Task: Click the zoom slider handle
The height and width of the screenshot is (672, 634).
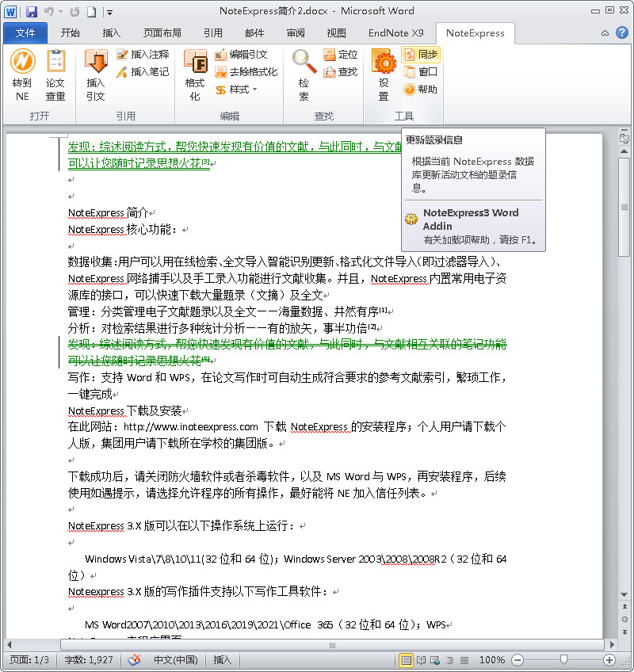Action: click(563, 660)
